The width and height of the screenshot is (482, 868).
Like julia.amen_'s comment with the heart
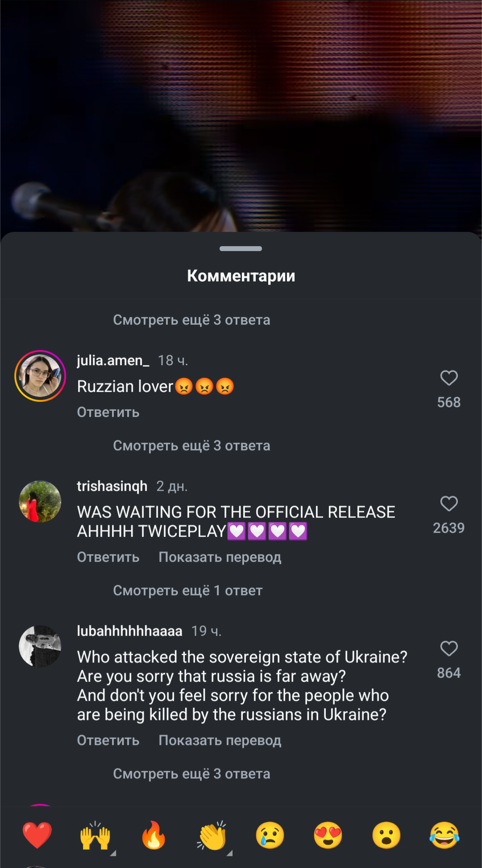point(449,378)
